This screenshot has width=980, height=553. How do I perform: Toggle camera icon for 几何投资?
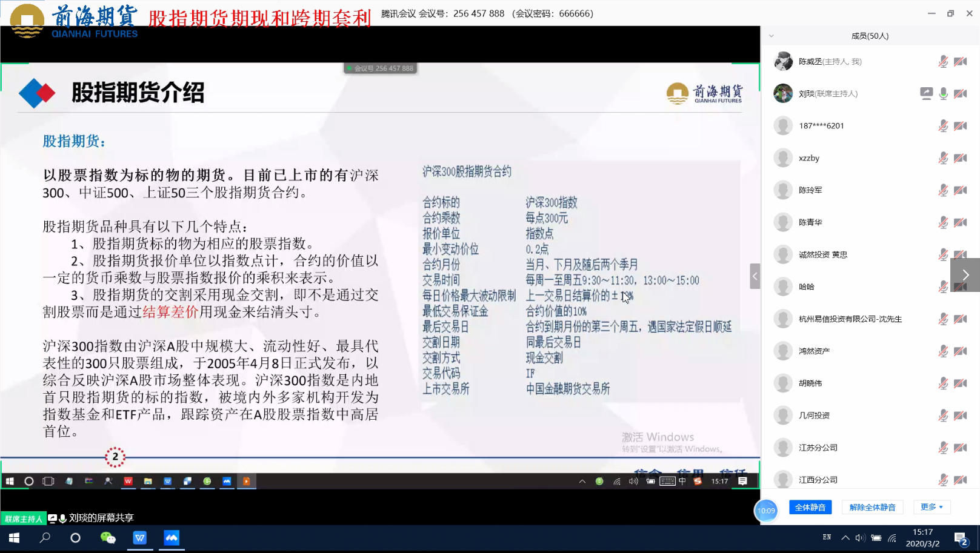coord(961,416)
